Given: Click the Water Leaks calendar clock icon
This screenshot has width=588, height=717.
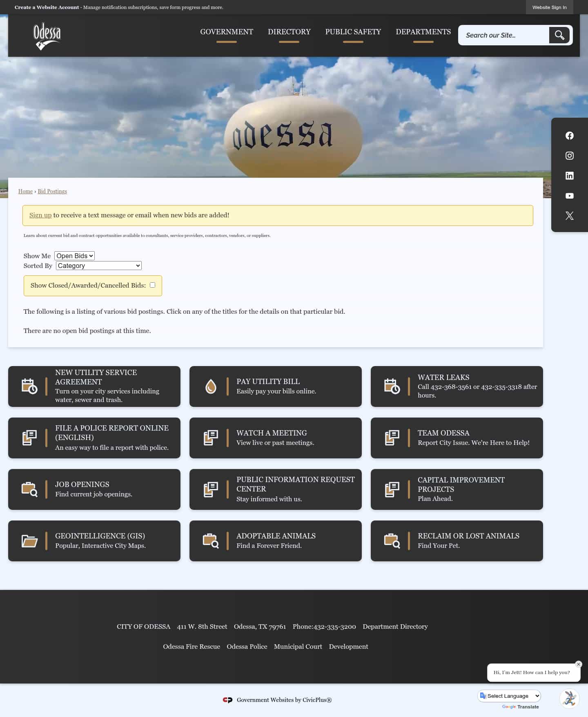Looking at the screenshot, I should (x=392, y=386).
